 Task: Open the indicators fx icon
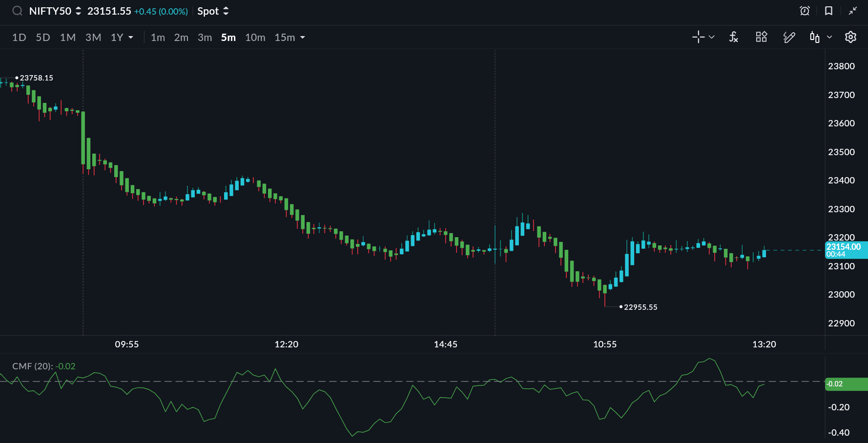[733, 37]
